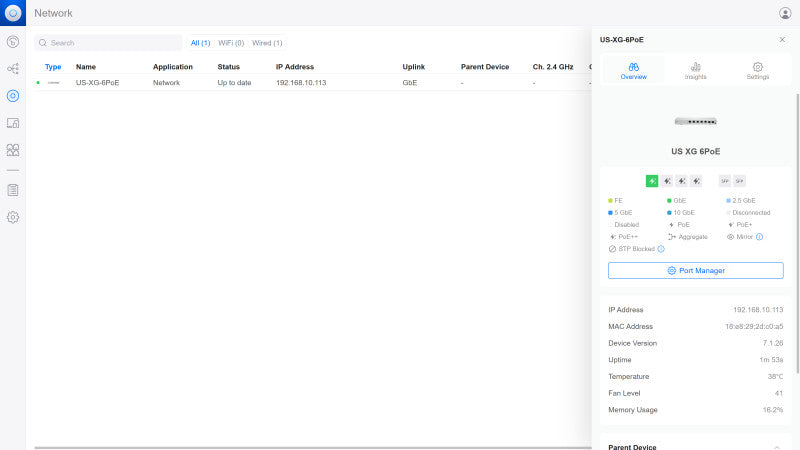Screen dimensions: 800x450
Task: Switch to the panel Settings tab
Action: coord(758,70)
